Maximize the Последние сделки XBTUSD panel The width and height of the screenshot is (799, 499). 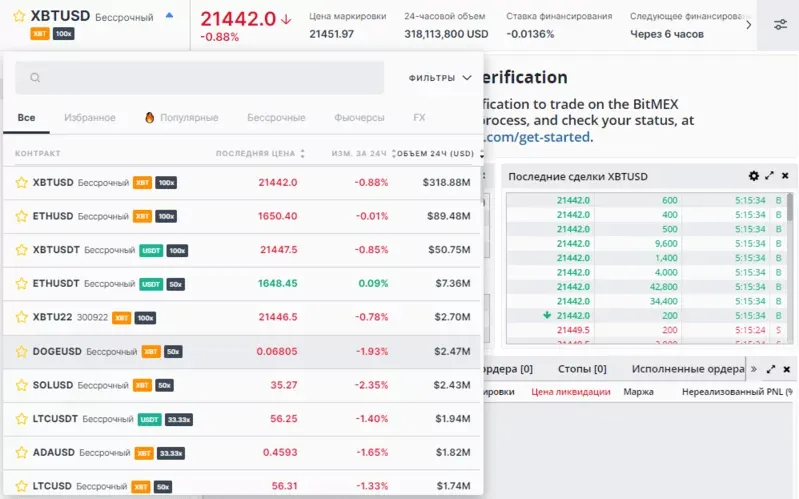coord(769,175)
